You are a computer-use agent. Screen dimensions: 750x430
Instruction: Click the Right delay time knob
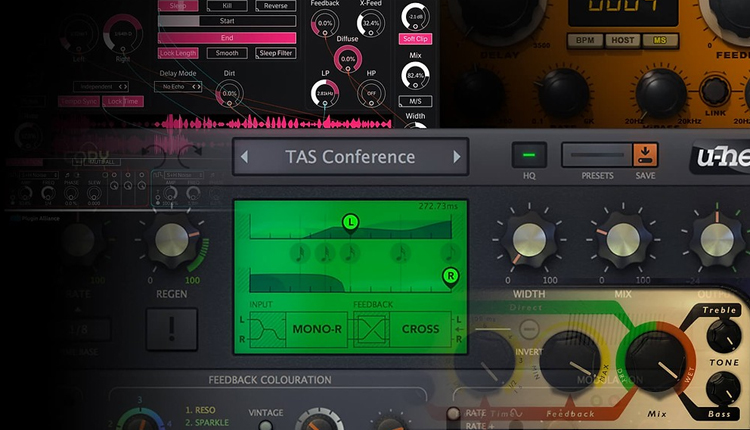point(123,33)
